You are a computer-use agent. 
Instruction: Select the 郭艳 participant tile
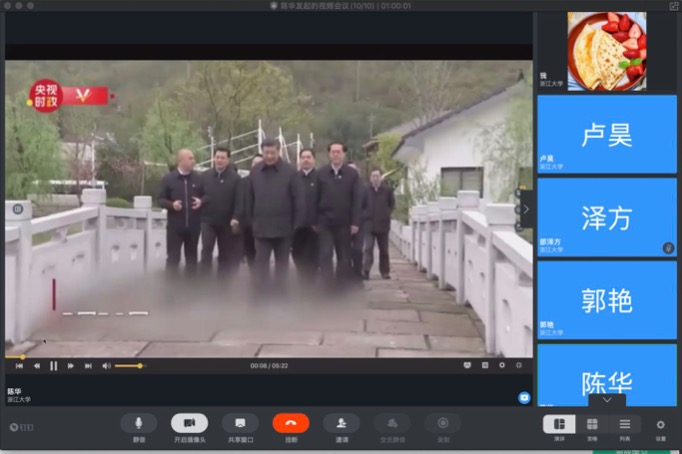[607, 300]
